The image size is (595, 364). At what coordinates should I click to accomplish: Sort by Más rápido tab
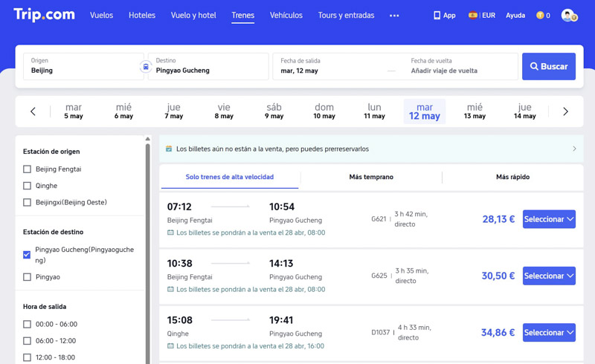[x=512, y=177]
